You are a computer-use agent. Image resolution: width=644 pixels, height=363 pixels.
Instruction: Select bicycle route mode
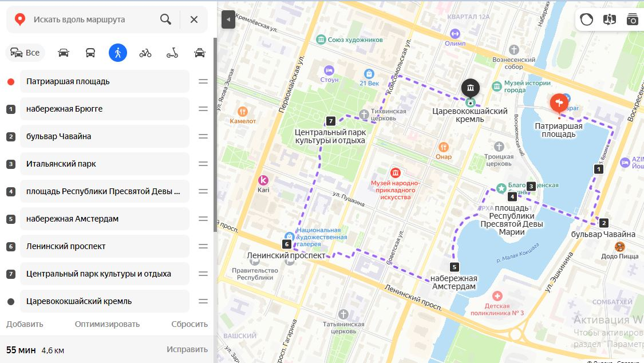pyautogui.click(x=145, y=53)
